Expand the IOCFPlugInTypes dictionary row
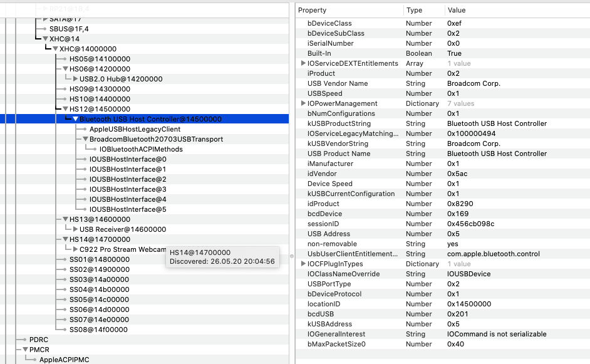 [303, 264]
